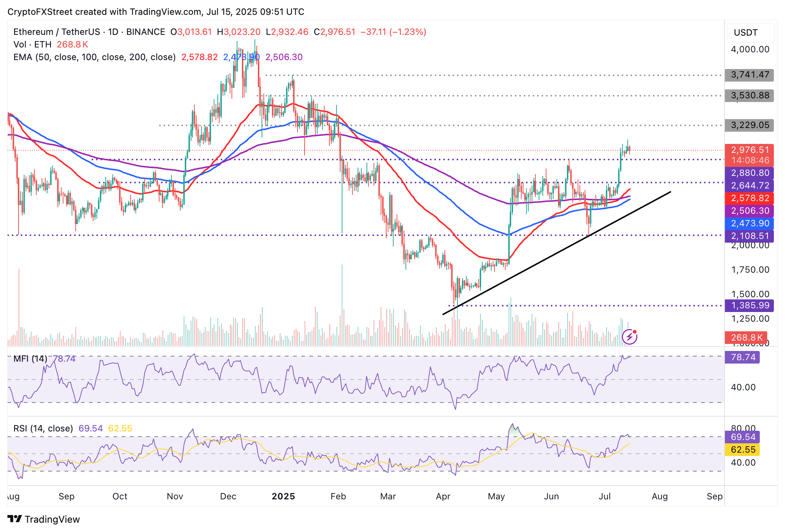The width and height of the screenshot is (785, 532).
Task: Select the black ascending trendline
Action: point(556,253)
